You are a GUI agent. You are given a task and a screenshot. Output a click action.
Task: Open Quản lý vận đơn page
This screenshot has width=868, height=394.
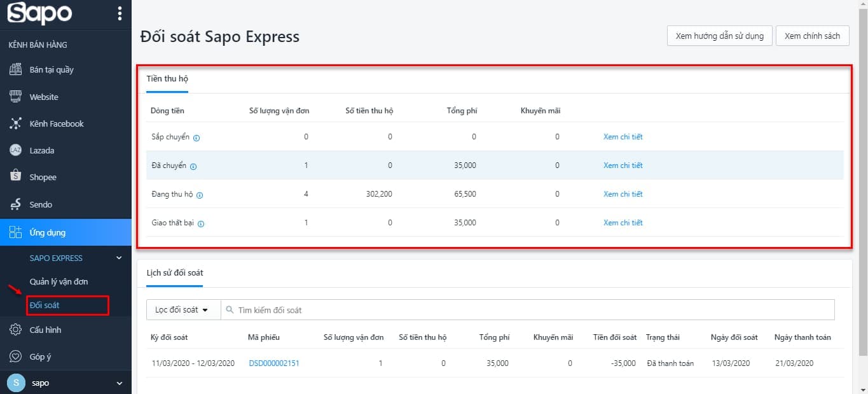pyautogui.click(x=59, y=281)
